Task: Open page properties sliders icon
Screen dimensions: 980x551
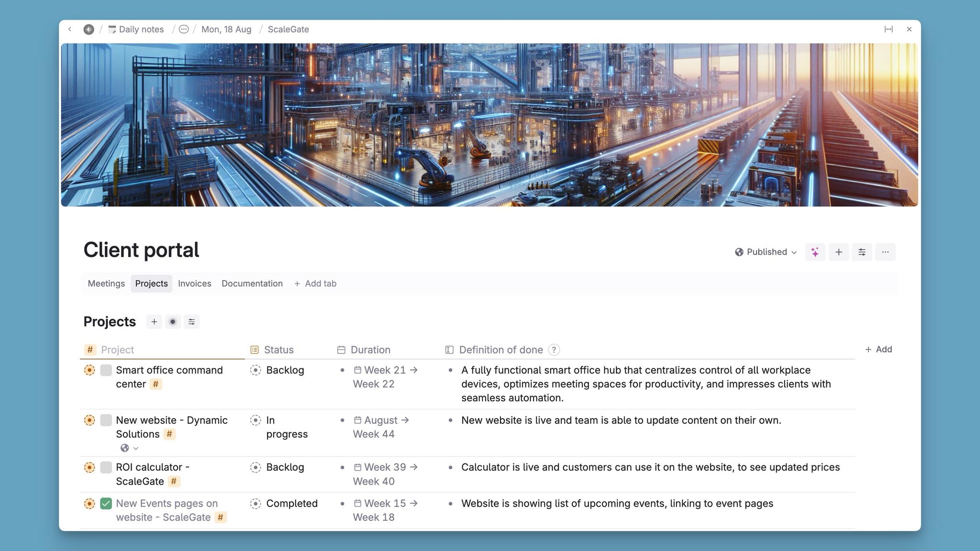Action: point(862,252)
